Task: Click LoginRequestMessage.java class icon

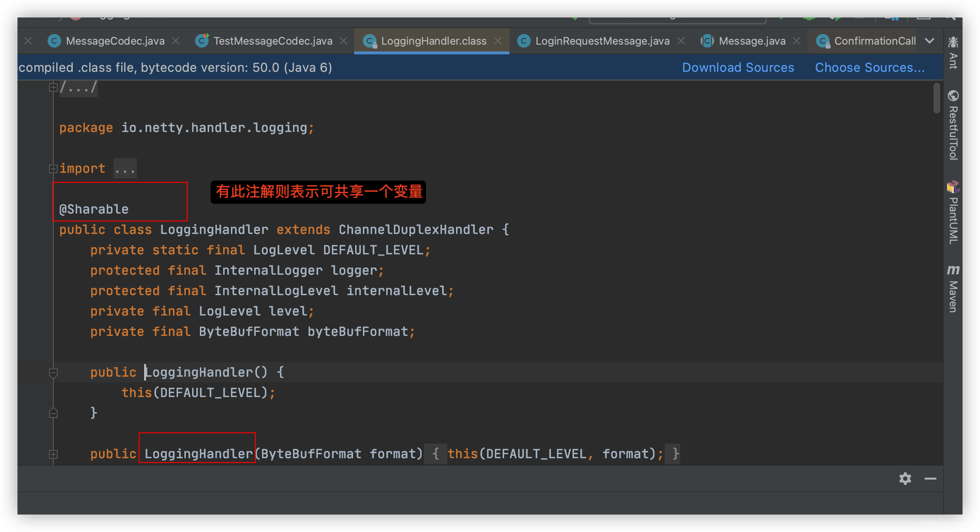Action: coord(524,41)
